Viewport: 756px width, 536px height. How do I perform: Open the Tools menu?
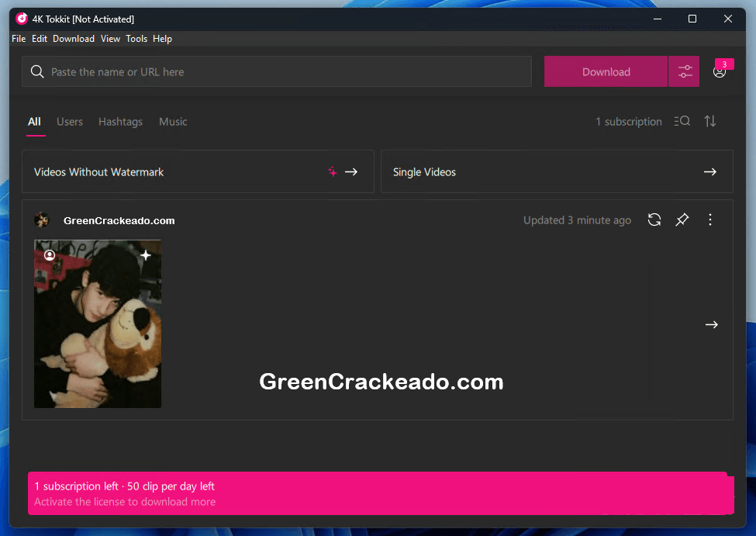pos(136,38)
